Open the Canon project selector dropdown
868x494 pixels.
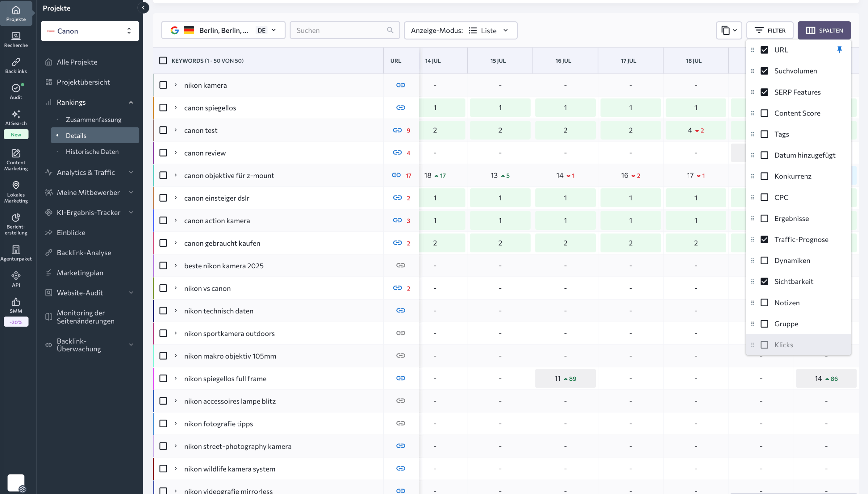90,31
